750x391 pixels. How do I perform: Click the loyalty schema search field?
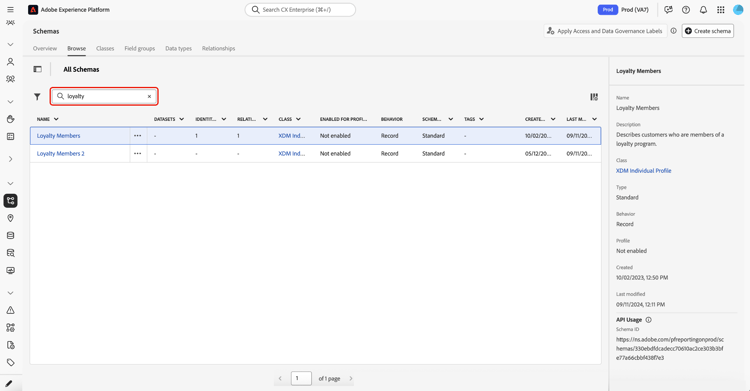(104, 96)
